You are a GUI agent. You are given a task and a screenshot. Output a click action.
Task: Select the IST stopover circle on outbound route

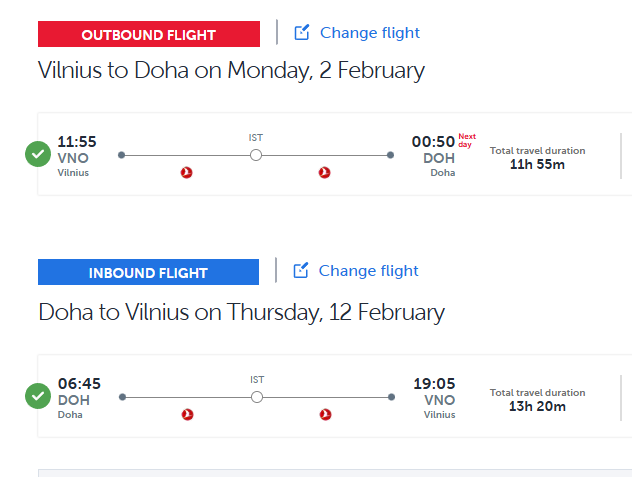coord(256,155)
